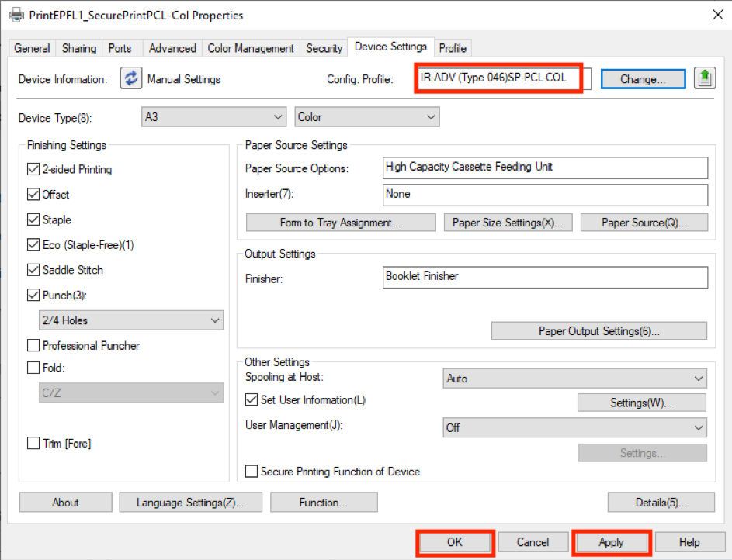
Task: Switch to the Color Management tab
Action: pyautogui.click(x=251, y=48)
